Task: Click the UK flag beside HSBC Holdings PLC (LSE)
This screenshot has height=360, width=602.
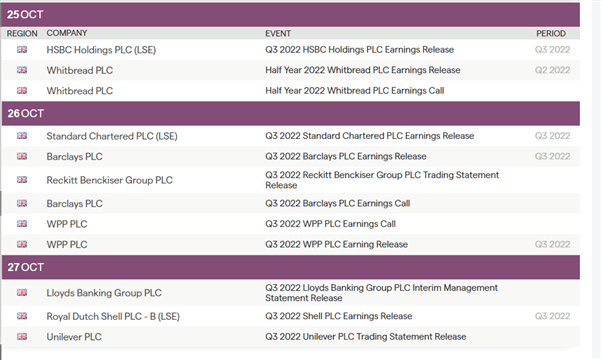Action: coord(22,50)
